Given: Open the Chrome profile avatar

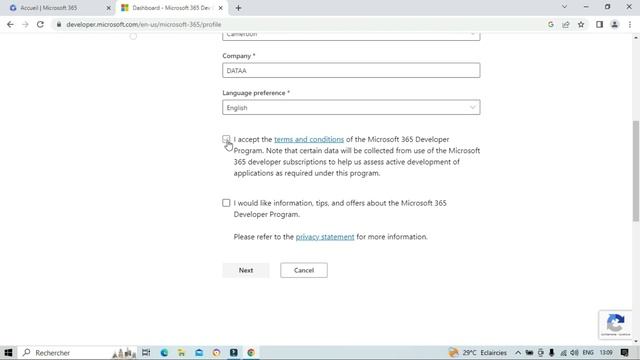Looking at the screenshot, I should [x=615, y=24].
